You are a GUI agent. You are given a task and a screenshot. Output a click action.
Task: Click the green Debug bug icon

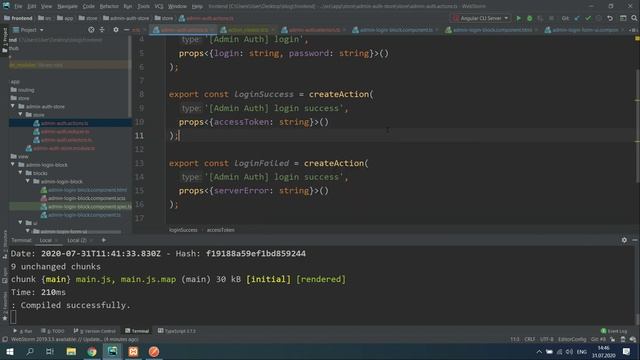click(x=529, y=18)
